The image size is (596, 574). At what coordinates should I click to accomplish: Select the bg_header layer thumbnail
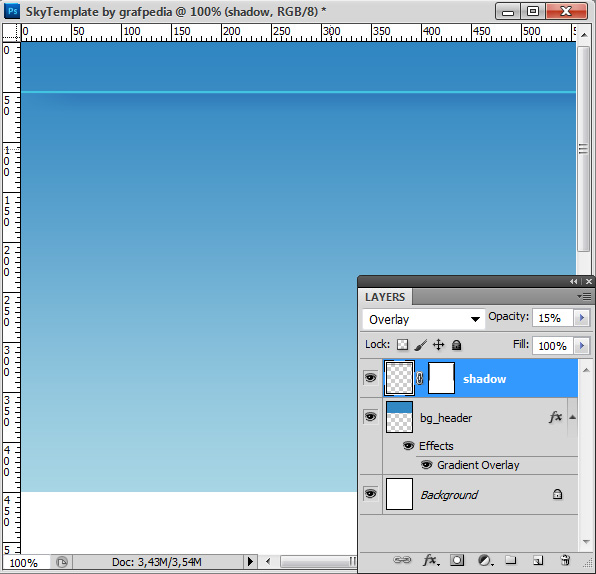(x=399, y=417)
